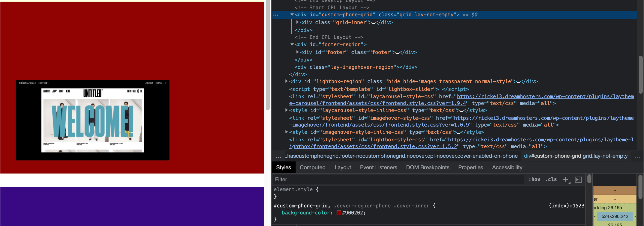
Task: Open the DOM Breakpoints tab
Action: [428, 167]
